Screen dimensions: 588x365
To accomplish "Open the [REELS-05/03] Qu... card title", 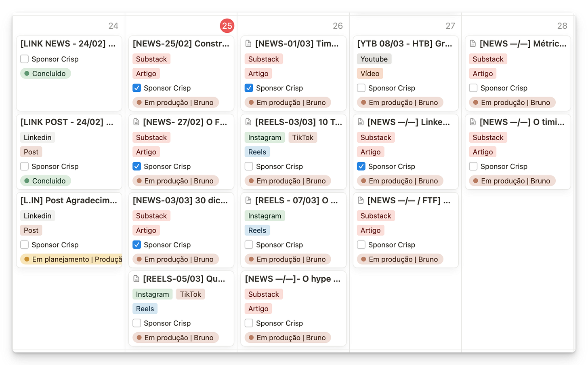I will [x=184, y=279].
